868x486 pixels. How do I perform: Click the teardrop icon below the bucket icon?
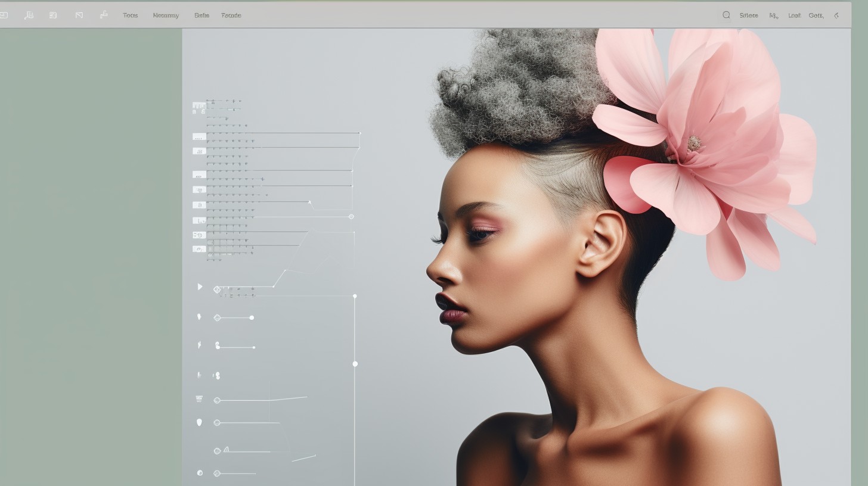tap(199, 422)
